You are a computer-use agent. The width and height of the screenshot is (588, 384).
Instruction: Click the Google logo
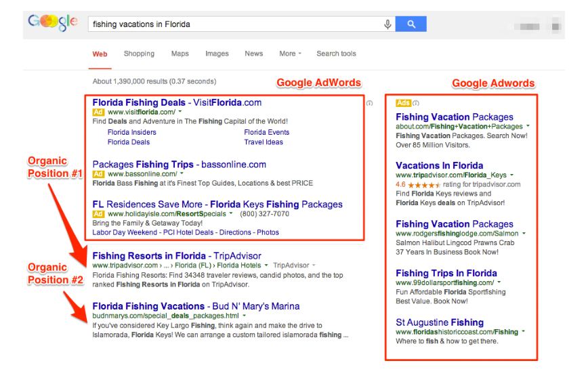point(53,22)
